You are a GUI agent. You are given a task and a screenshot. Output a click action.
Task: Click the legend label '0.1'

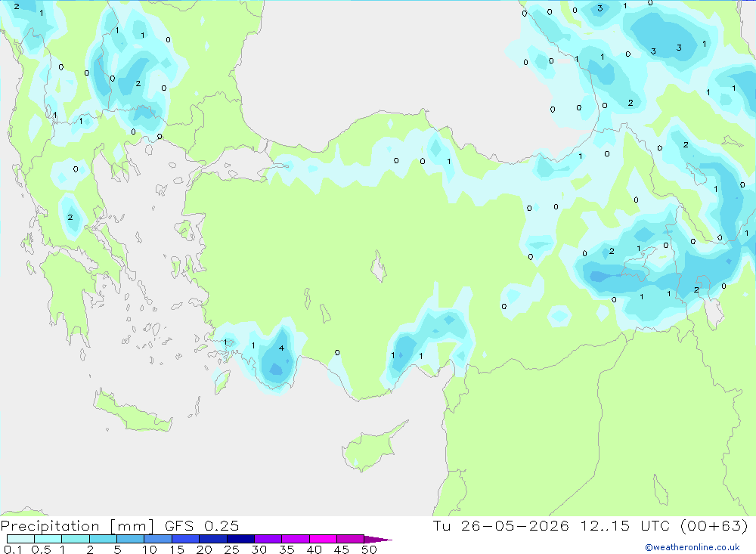[x=13, y=549]
